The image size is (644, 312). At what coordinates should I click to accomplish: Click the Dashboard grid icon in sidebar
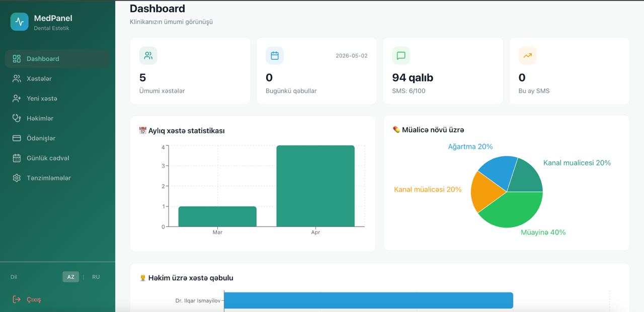(x=17, y=59)
